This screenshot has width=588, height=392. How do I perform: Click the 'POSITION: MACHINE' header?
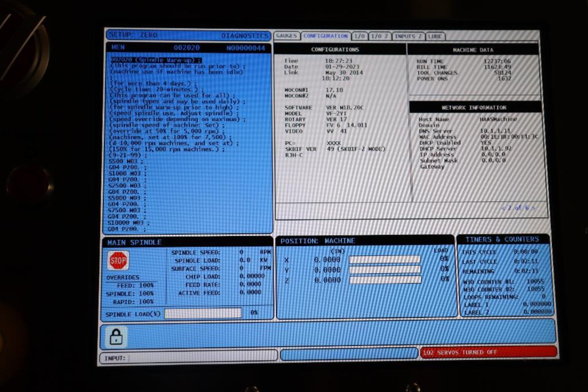(318, 241)
